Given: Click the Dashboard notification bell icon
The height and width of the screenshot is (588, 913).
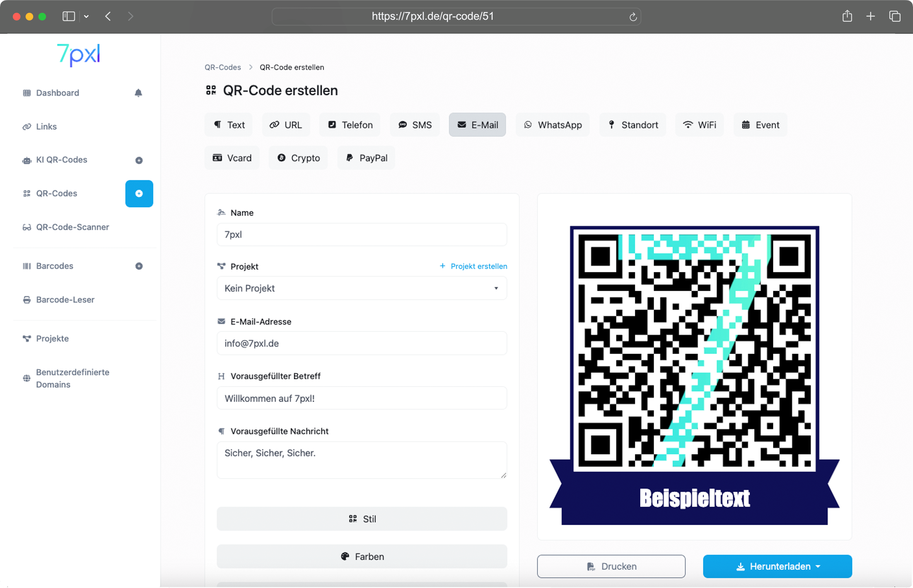Looking at the screenshot, I should click(x=138, y=93).
